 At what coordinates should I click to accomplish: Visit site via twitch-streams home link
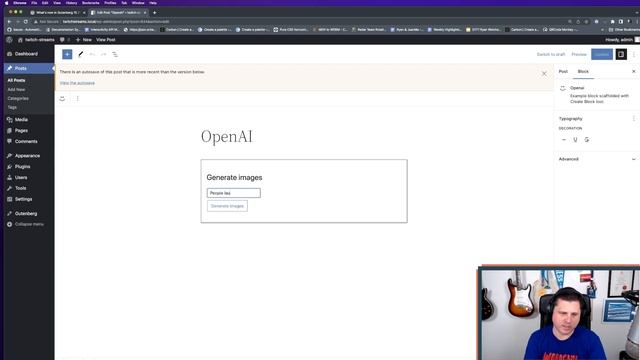(36, 40)
